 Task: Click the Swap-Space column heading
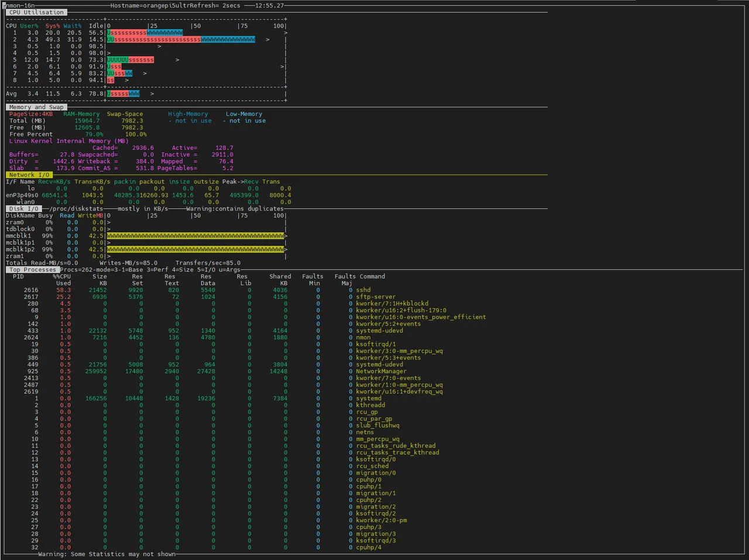[125, 114]
